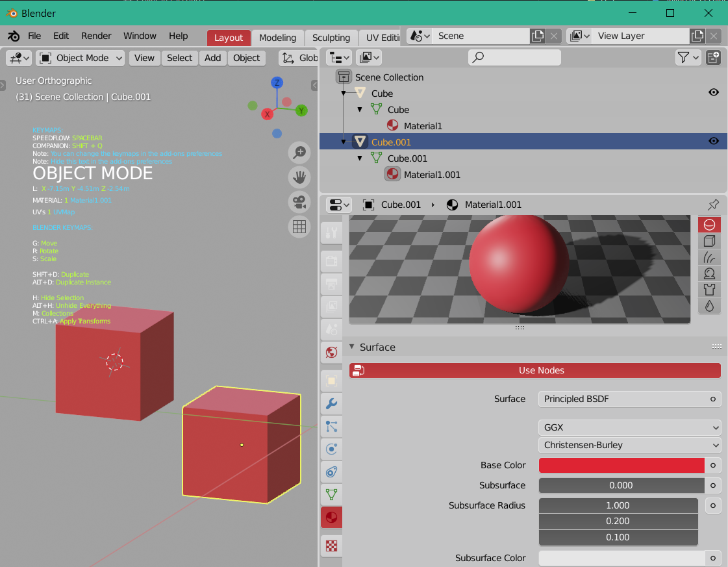Open Object Mode dropdown
This screenshot has height=567, width=728.
[81, 58]
